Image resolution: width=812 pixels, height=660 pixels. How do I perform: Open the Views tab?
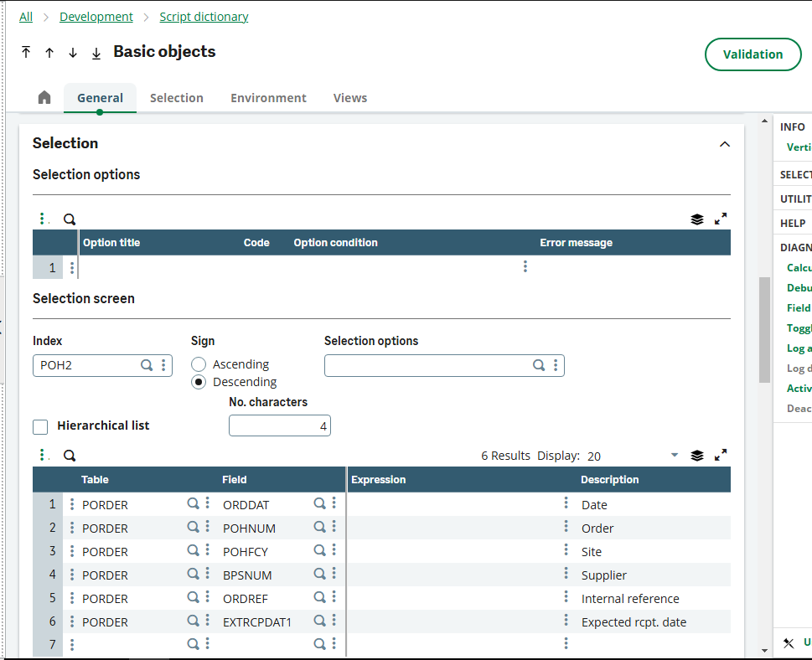coord(349,98)
